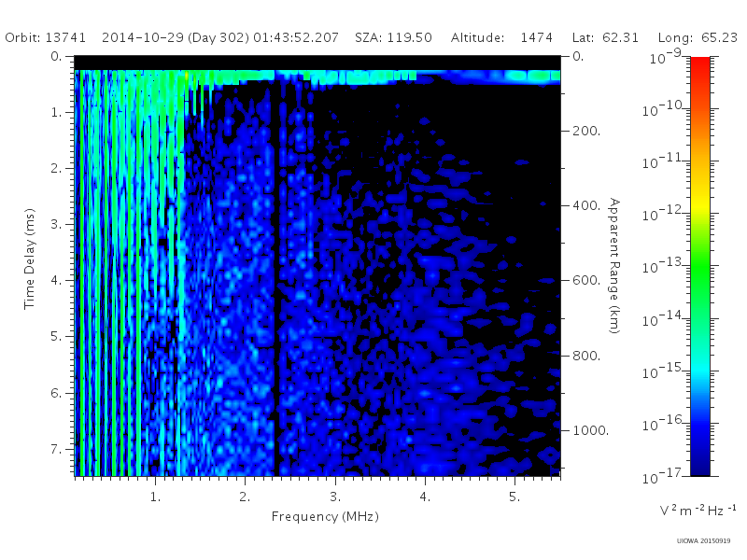The height and width of the screenshot is (560, 747).
Task: Click time delay tick label '1.'
Action: tap(56, 112)
